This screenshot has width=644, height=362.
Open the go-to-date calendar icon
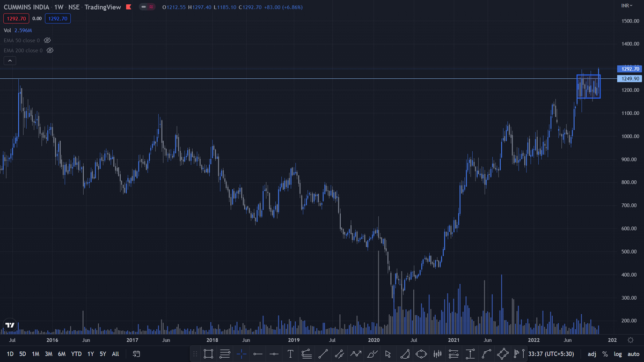tap(136, 354)
